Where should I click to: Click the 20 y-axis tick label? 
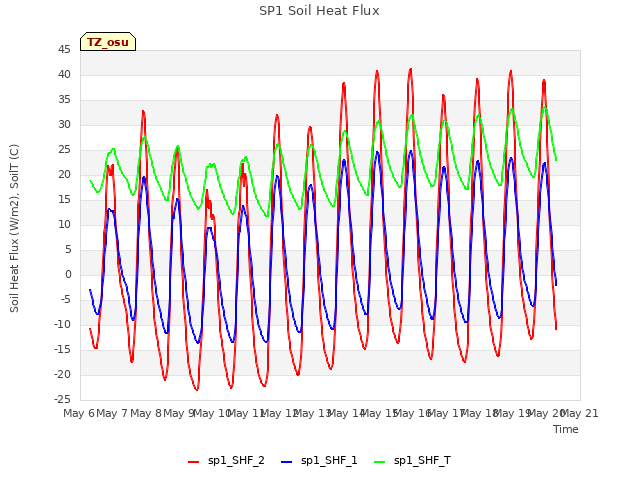[x=64, y=174]
